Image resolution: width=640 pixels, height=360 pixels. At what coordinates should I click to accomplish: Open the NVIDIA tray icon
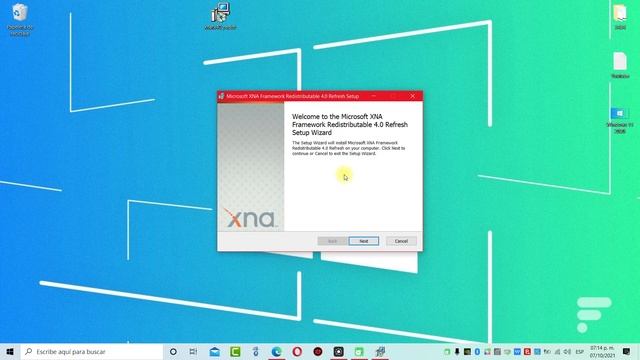click(467, 351)
